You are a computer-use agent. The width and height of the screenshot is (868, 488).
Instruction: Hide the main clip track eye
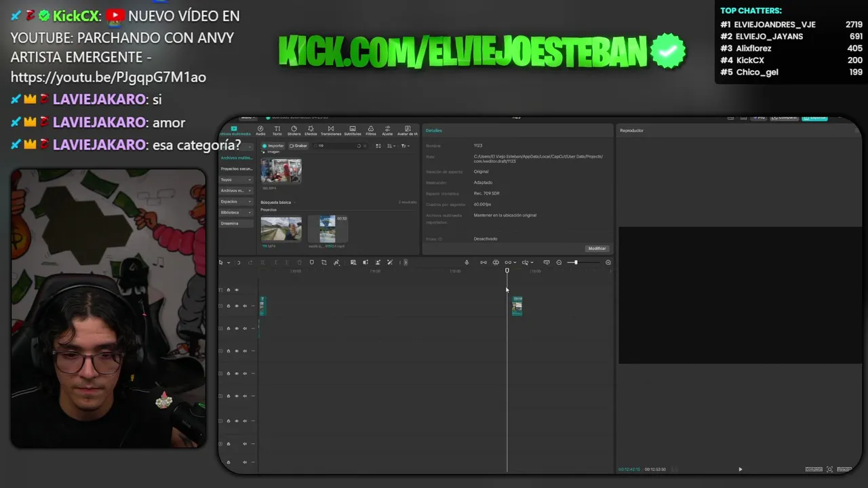click(236, 306)
